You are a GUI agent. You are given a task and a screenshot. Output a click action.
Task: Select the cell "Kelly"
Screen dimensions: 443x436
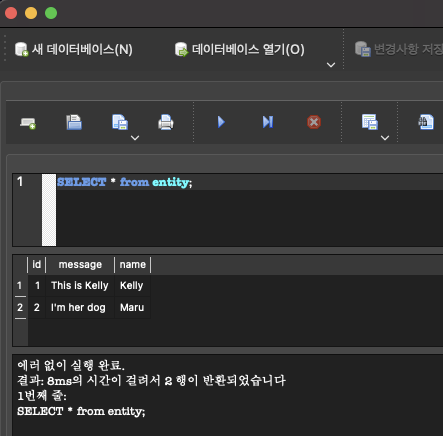click(133, 286)
